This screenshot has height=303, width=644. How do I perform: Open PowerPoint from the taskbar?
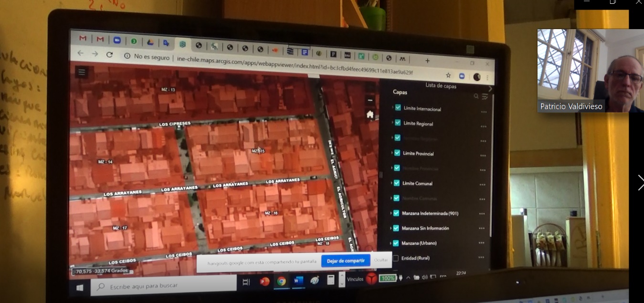pos(264,282)
